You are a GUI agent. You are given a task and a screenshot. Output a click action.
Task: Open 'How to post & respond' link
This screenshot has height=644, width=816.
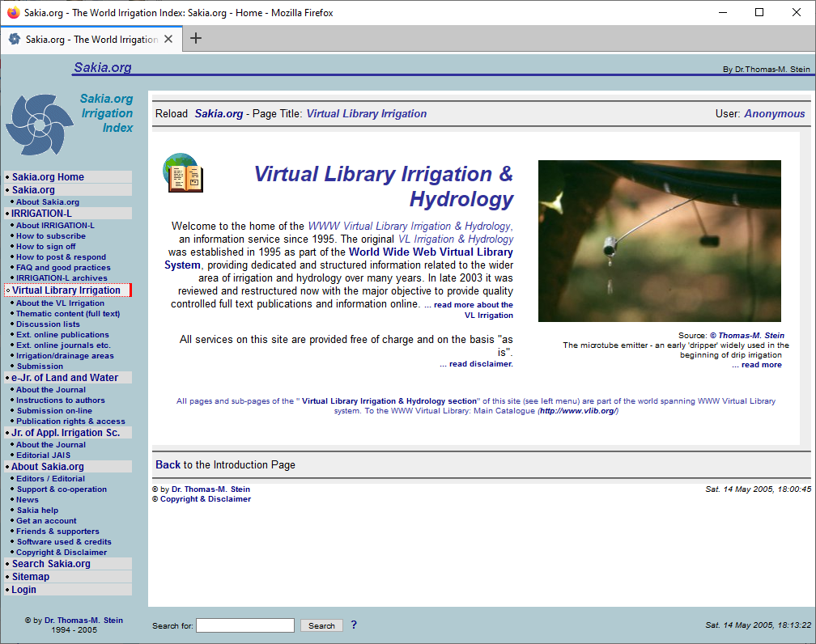pos(61,257)
